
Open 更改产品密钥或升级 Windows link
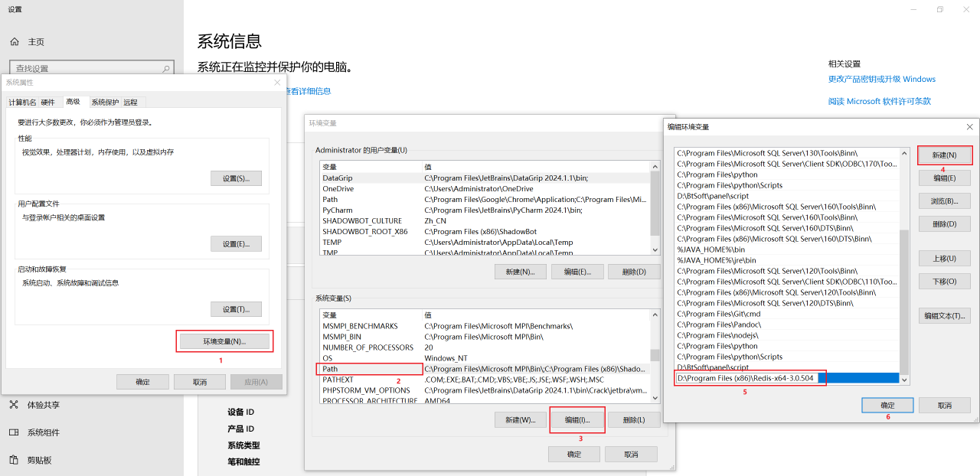click(881, 79)
